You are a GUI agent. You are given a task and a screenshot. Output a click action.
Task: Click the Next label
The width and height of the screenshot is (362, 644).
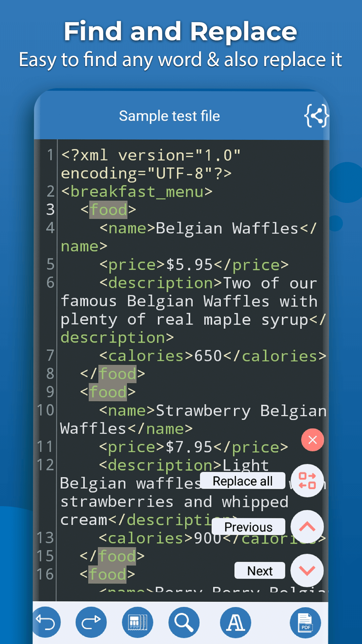[260, 571]
